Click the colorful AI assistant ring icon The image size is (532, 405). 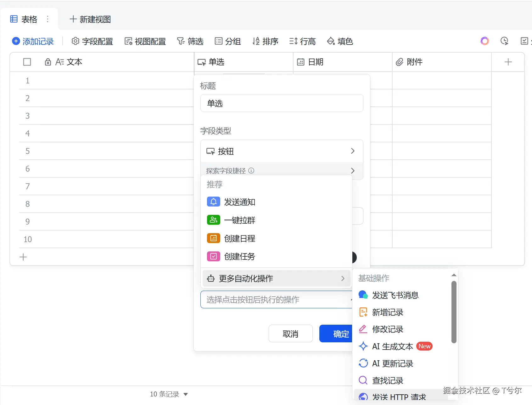(x=485, y=41)
